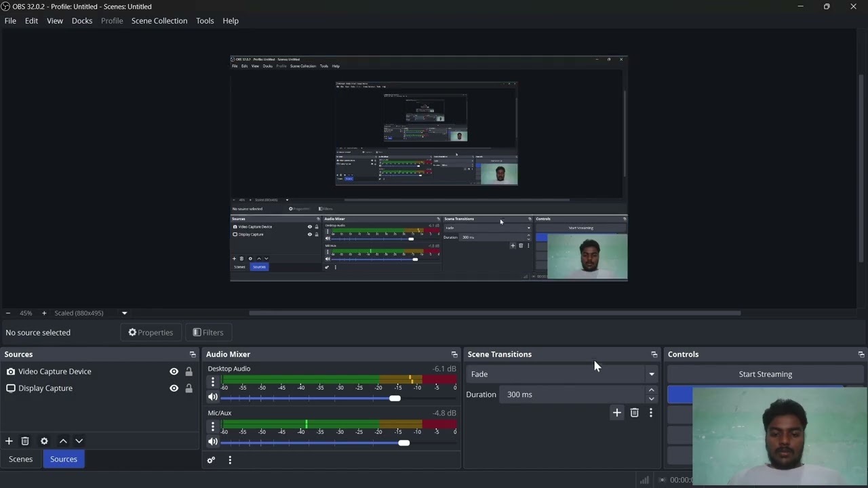868x488 pixels.
Task: Switch to the Sources tab
Action: (x=64, y=459)
